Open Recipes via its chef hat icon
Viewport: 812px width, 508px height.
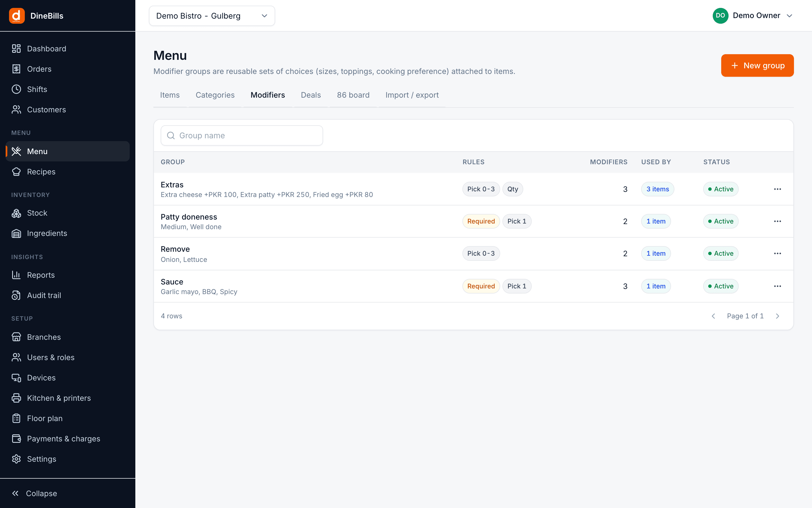[16, 172]
